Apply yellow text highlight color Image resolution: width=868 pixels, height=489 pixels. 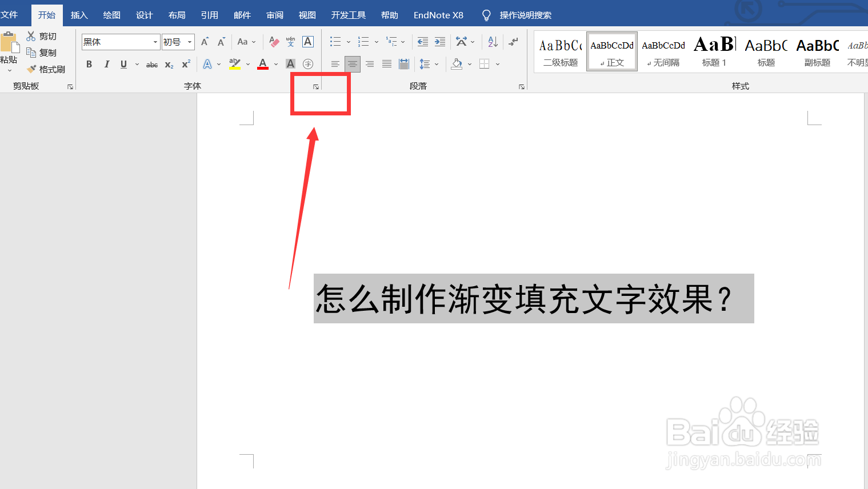pos(235,64)
